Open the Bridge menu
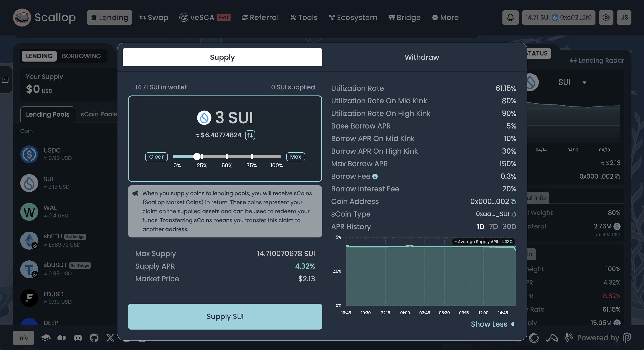The width and height of the screenshot is (644, 350). point(404,18)
